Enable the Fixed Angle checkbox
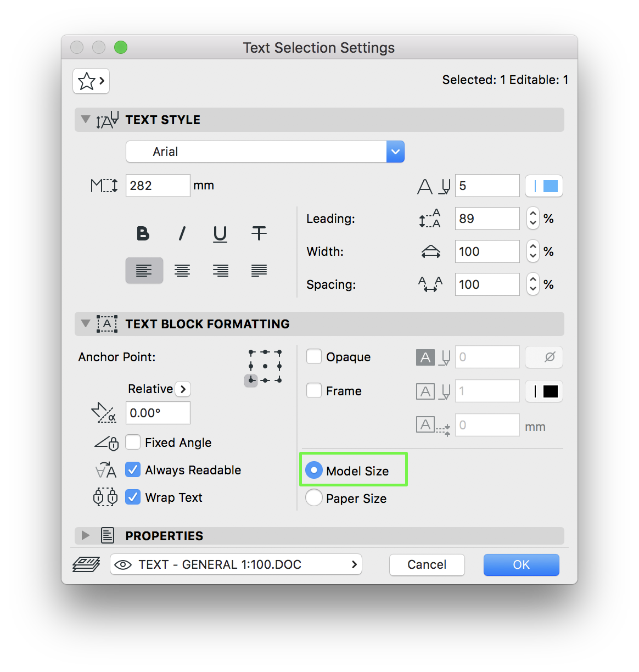 tap(133, 442)
